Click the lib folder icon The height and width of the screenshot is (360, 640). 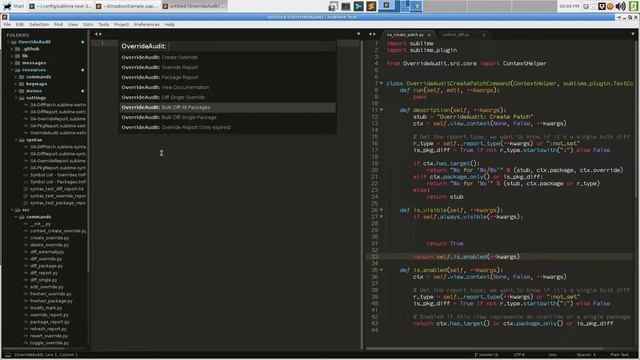(x=18, y=56)
